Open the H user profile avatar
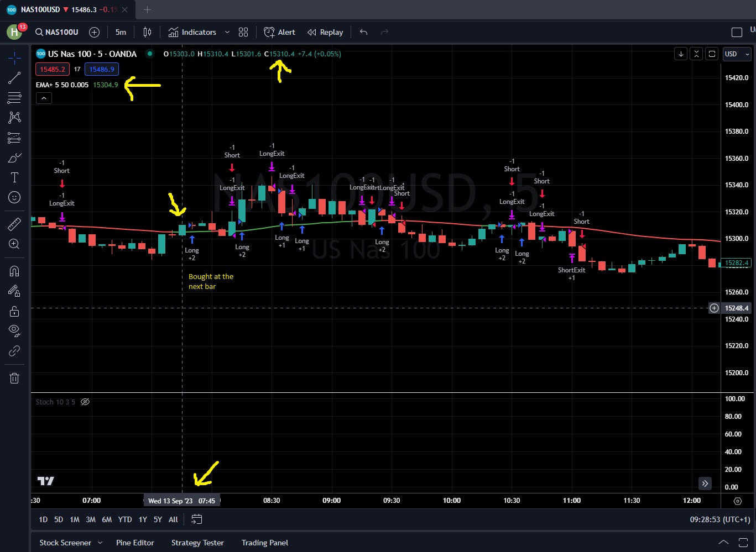 coord(14,32)
